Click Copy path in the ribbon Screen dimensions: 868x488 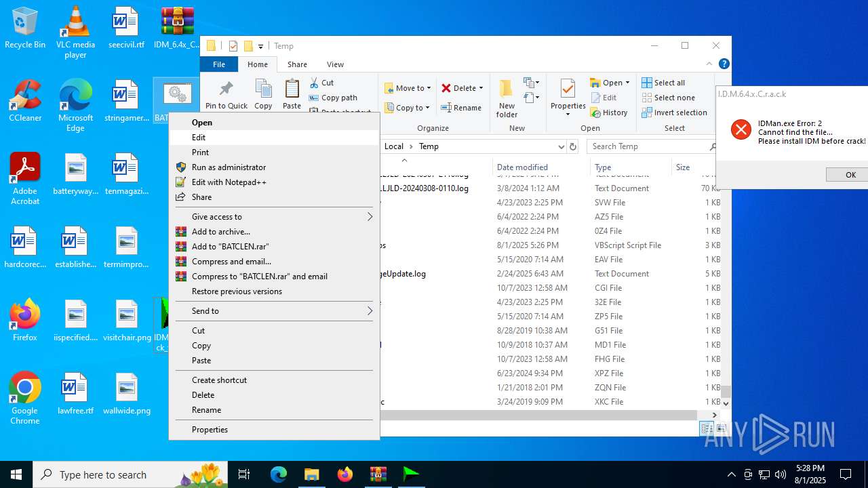point(333,98)
